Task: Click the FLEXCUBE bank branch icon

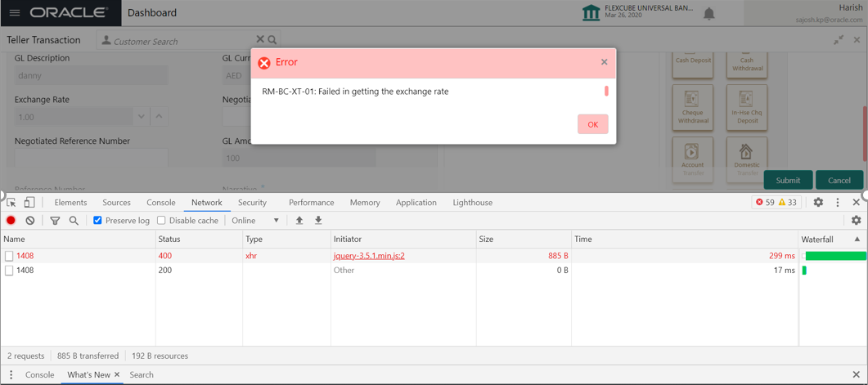Action: 591,13
